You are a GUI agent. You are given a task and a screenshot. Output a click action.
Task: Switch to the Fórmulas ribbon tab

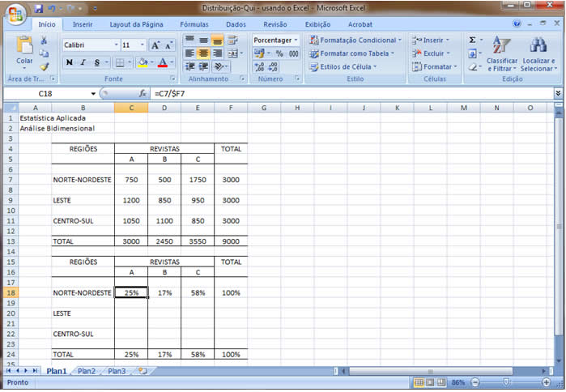194,24
